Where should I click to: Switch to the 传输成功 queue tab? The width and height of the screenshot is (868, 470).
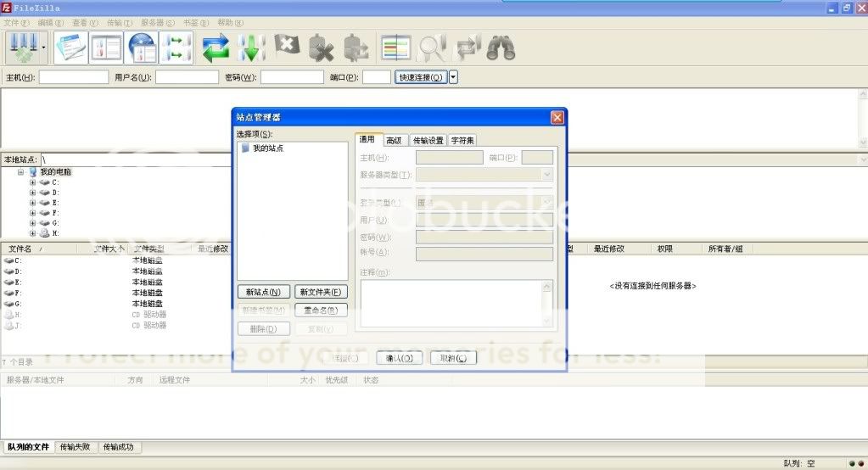click(x=119, y=447)
